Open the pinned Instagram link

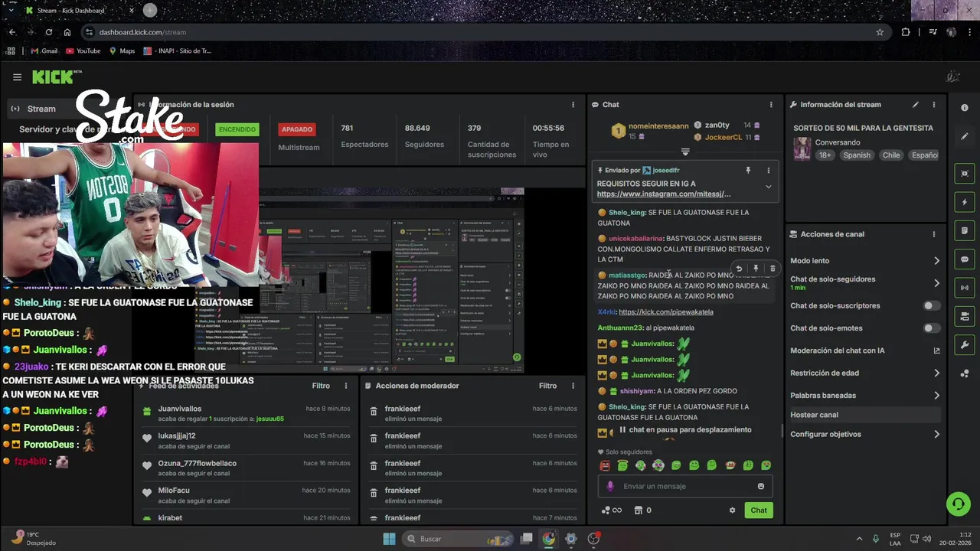(x=664, y=194)
